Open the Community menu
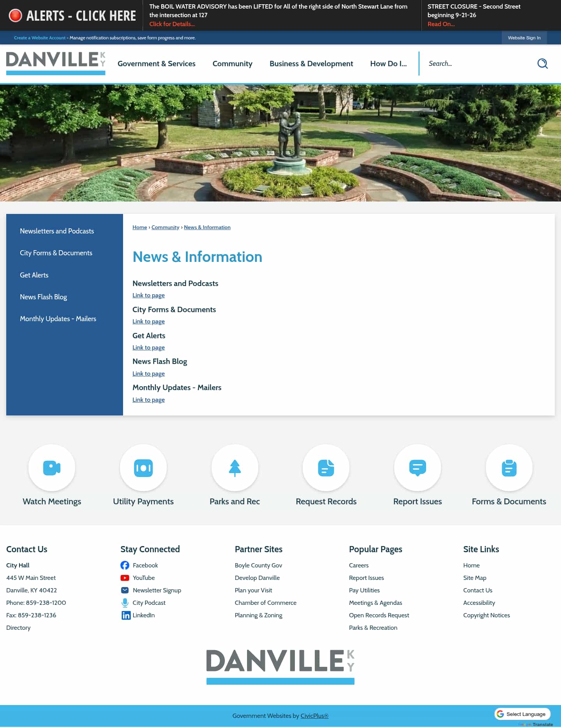Image resolution: width=561 pixels, height=728 pixels. point(233,64)
